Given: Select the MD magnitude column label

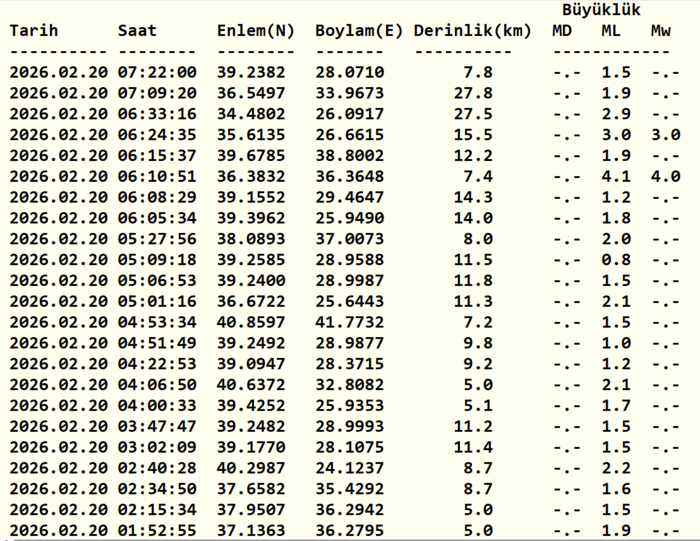Looking at the screenshot, I should pos(563,30).
